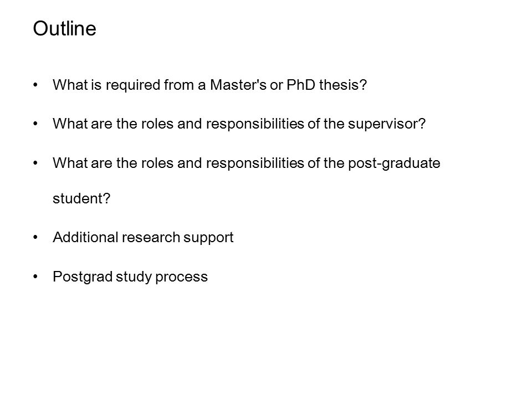
Task: Click the word "support" in fourth bullet
Action: (x=208, y=238)
